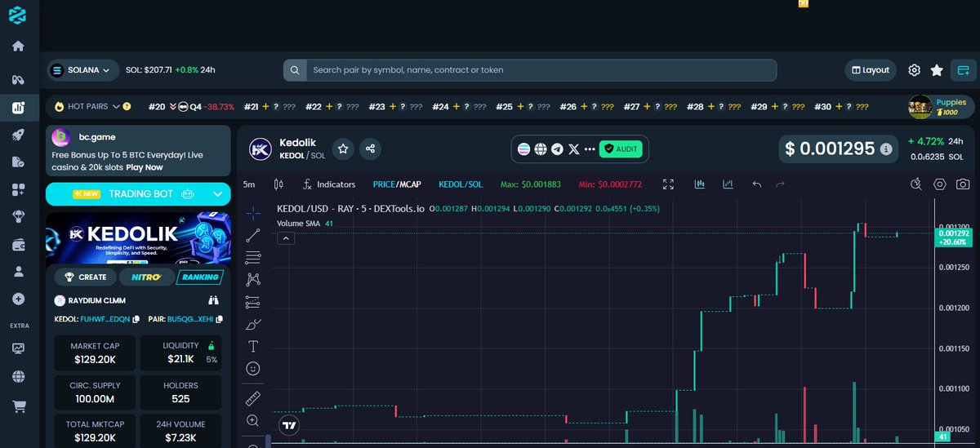
Task: Add Kedolik to favorites with star button
Action: point(344,149)
